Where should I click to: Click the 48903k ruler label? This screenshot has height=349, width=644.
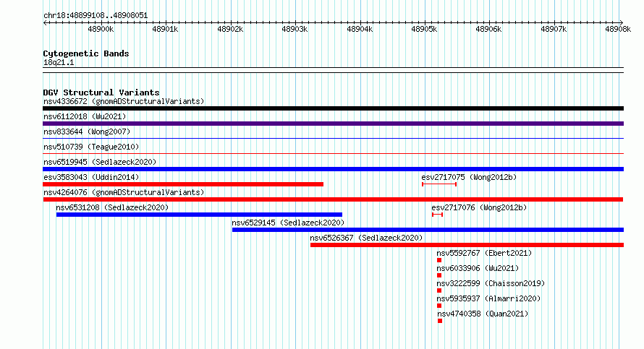tap(295, 29)
